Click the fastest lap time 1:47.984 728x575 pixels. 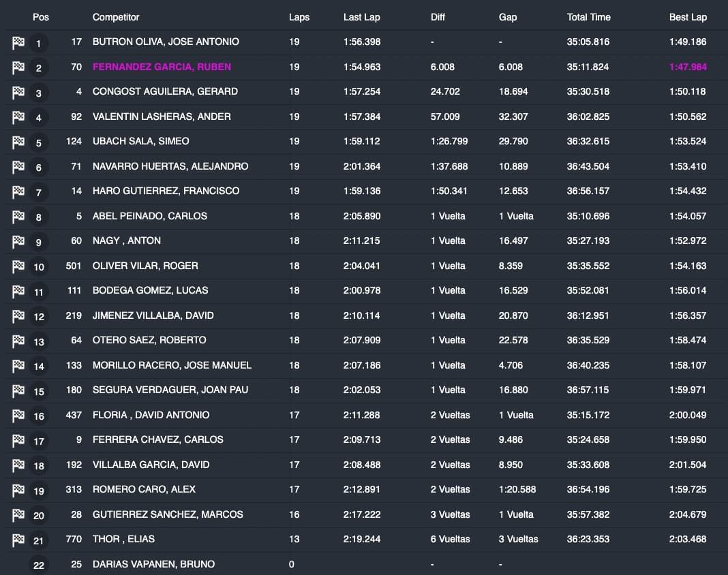[687, 67]
